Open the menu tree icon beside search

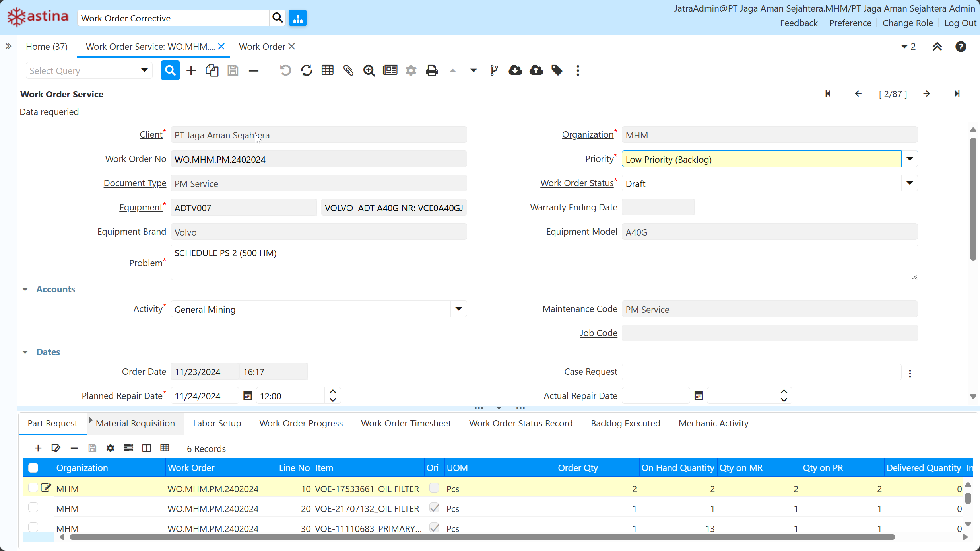(x=298, y=18)
